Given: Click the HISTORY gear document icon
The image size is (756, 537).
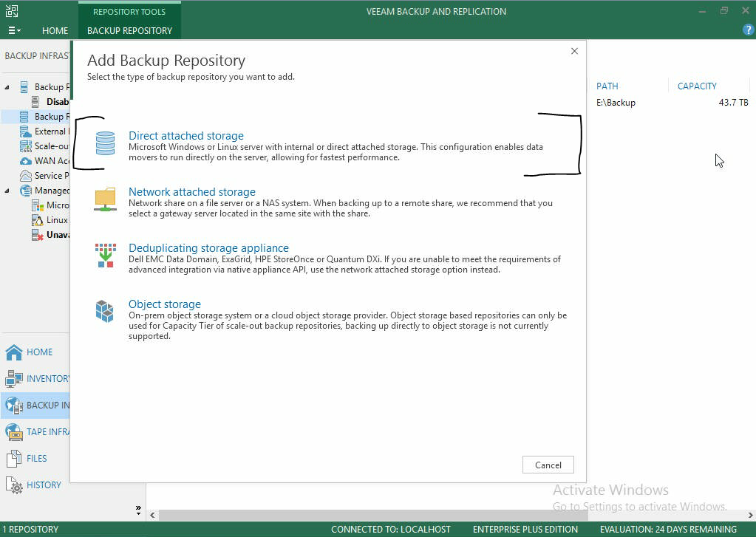Looking at the screenshot, I should (x=15, y=485).
